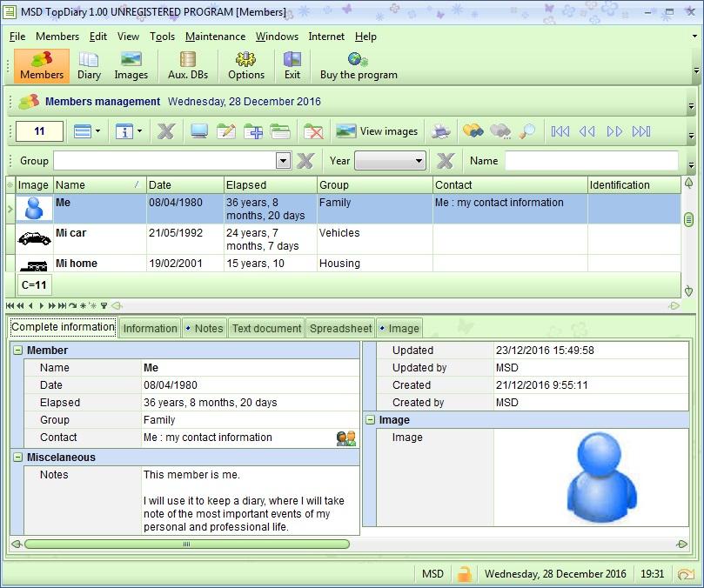Open the Tools menu

point(162,37)
